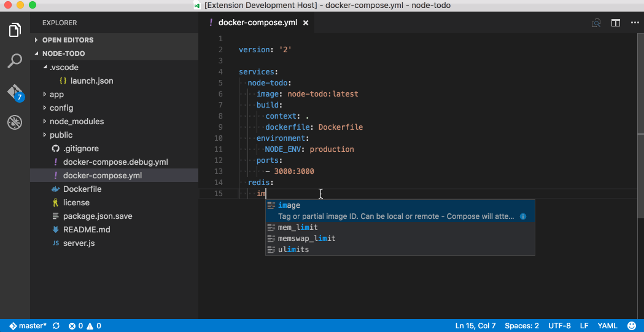Click the warnings count icon in status bar
Image resolution: width=644 pixels, height=332 pixels.
[94, 326]
